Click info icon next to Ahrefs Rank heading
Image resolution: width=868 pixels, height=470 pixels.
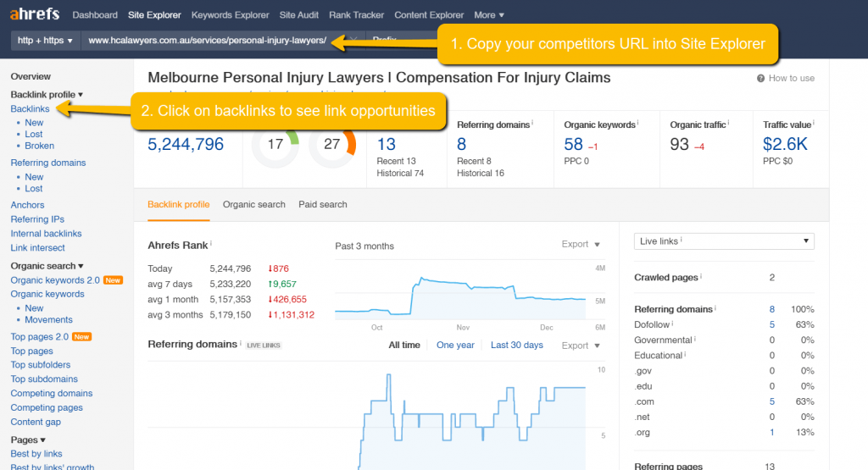click(211, 244)
